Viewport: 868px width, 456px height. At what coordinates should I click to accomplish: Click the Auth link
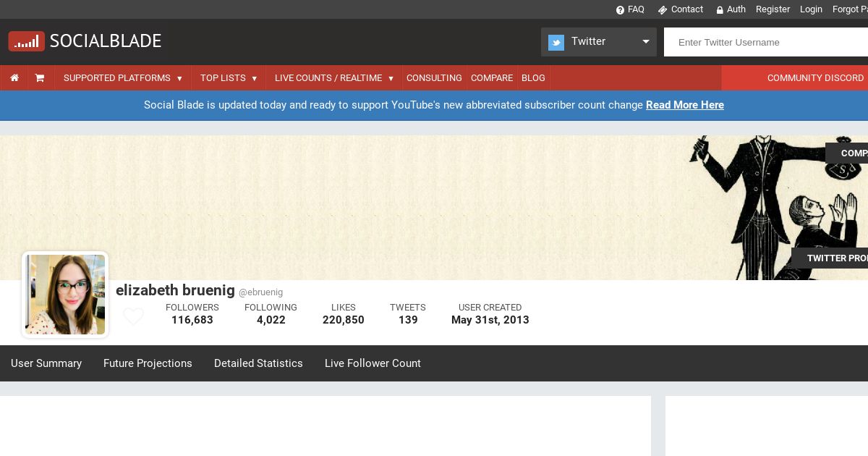click(736, 9)
